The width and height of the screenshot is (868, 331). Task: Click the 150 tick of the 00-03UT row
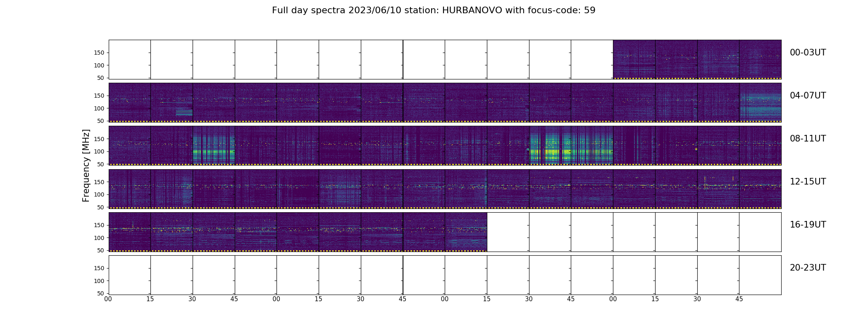(x=99, y=53)
